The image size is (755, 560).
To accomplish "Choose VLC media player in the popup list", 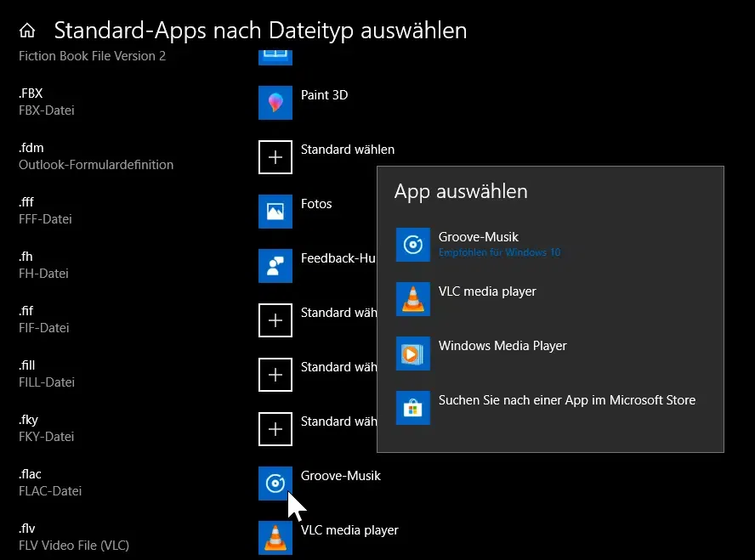I will (487, 291).
